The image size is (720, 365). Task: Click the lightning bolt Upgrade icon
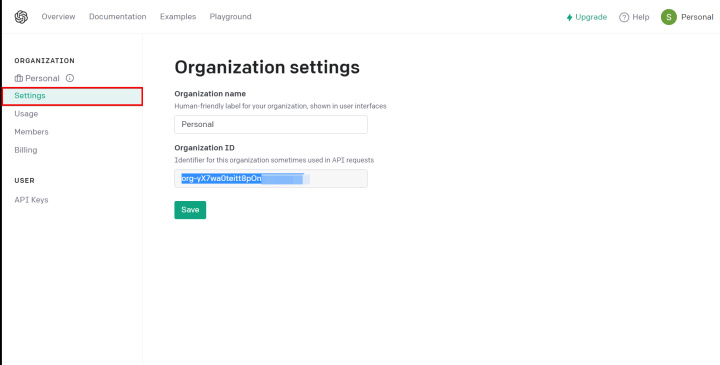pyautogui.click(x=569, y=17)
